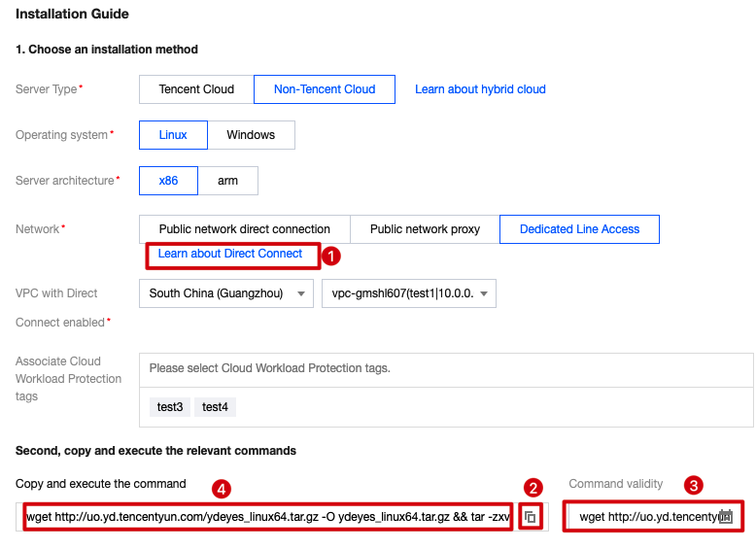
Task: Click the Cloud Workload Protection tags field
Action: tap(446, 368)
